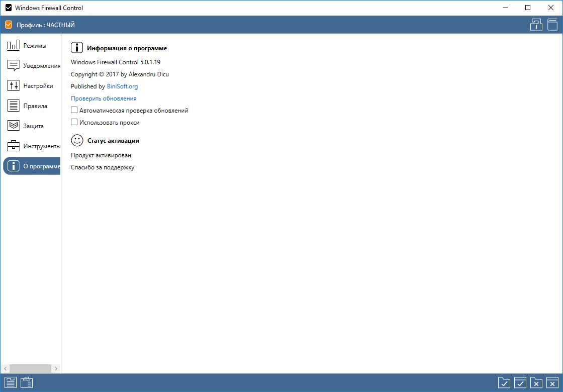The height and width of the screenshot is (392, 563).
Task: Click the rightmost window icon in header
Action: point(552,25)
